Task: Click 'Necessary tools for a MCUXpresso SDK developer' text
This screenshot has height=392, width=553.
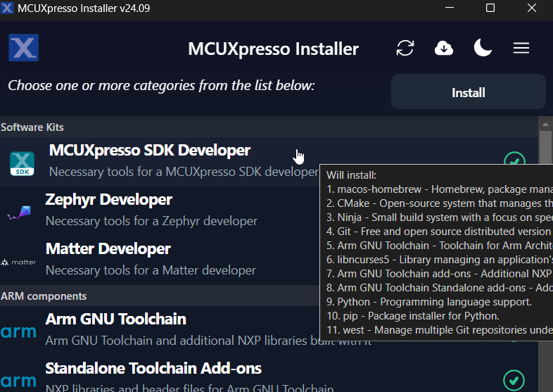Action: click(x=184, y=172)
